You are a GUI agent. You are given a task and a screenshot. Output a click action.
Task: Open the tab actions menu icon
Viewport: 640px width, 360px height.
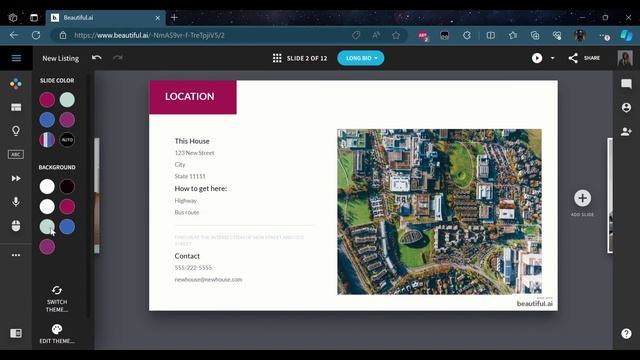click(34, 18)
